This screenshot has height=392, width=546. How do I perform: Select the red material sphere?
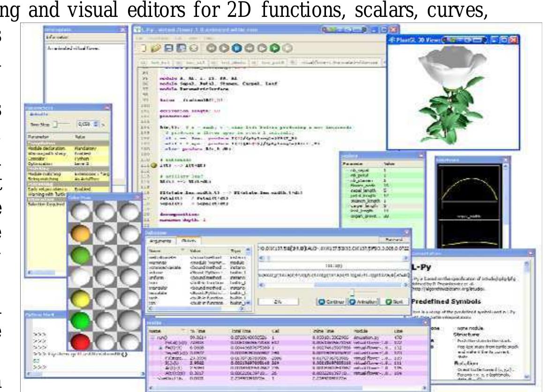coord(80,341)
